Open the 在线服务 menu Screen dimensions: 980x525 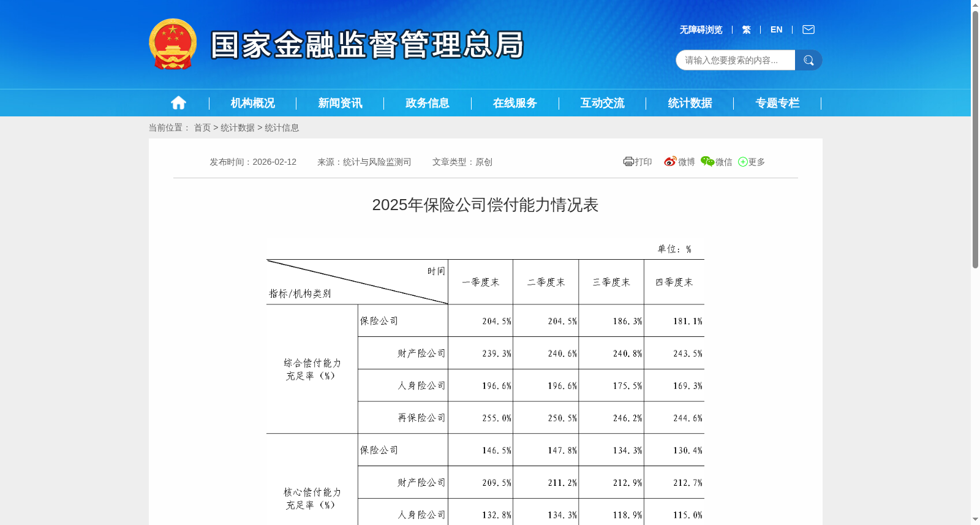(x=515, y=103)
